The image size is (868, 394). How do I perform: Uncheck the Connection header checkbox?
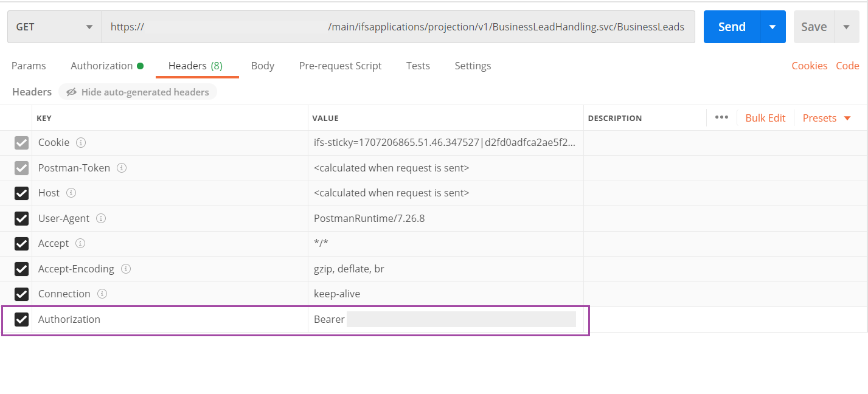21,294
